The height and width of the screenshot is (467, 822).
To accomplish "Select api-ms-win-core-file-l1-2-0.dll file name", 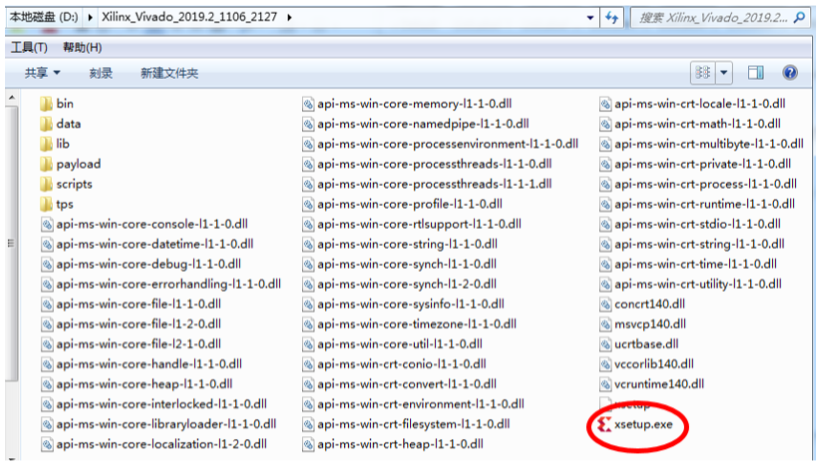I will coord(139,324).
